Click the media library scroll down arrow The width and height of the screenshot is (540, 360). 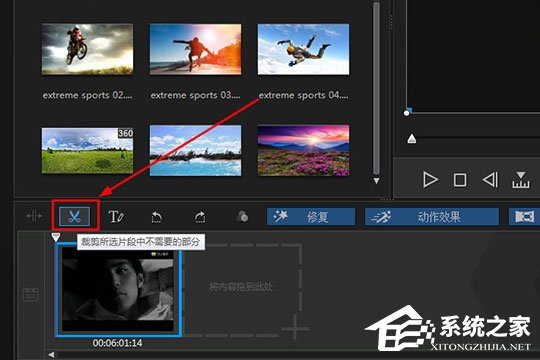(376, 181)
